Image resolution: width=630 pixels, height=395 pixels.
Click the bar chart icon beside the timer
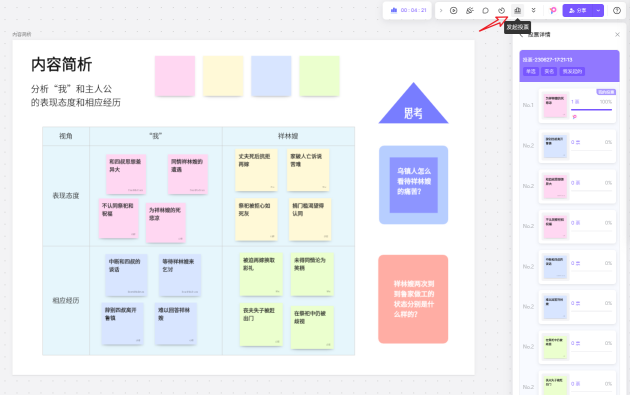(x=394, y=10)
